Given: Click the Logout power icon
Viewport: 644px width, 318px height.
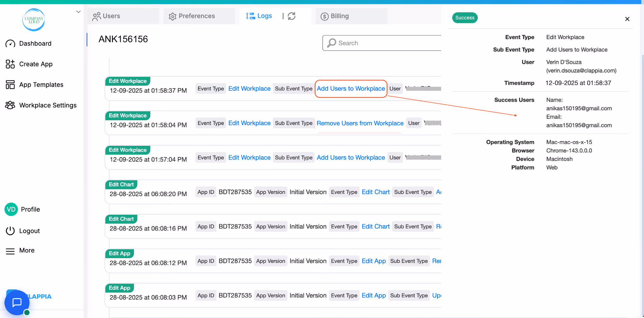Looking at the screenshot, I should click(10, 231).
